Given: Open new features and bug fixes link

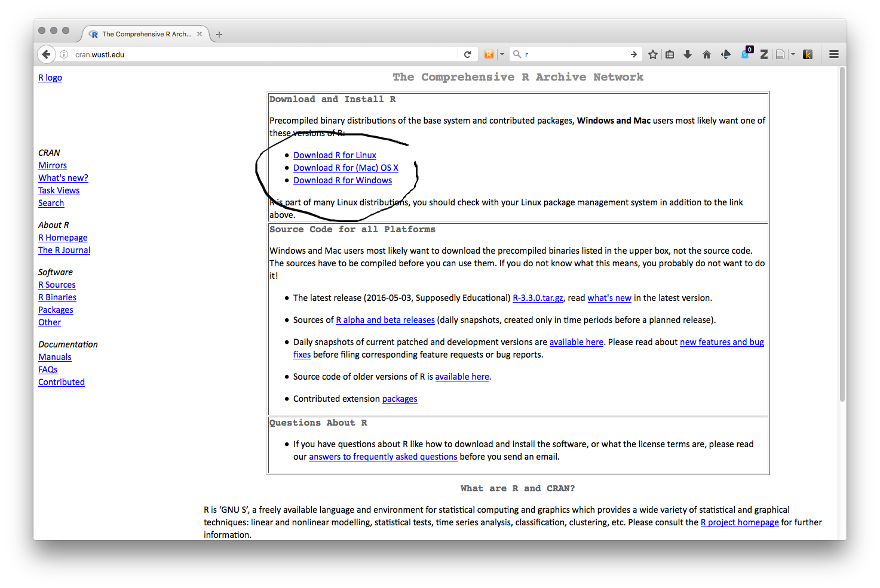Looking at the screenshot, I should 722,342.
